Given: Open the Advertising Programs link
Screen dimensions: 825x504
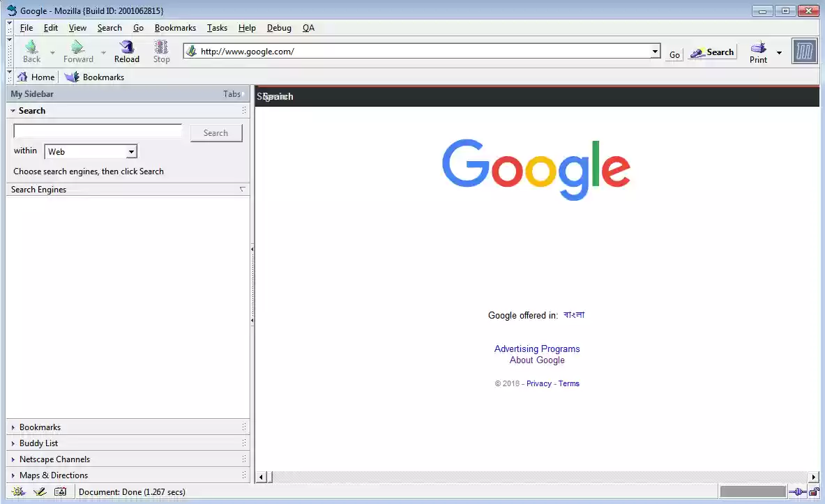Looking at the screenshot, I should [x=537, y=349].
